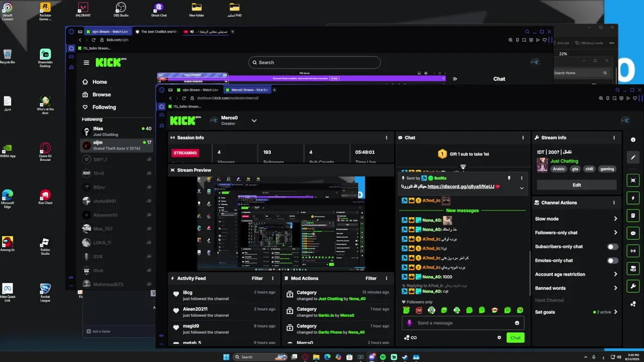The image size is (644, 362).
Task: Toggle the lightning Activity Feed icon in right rail
Action: click(x=633, y=198)
